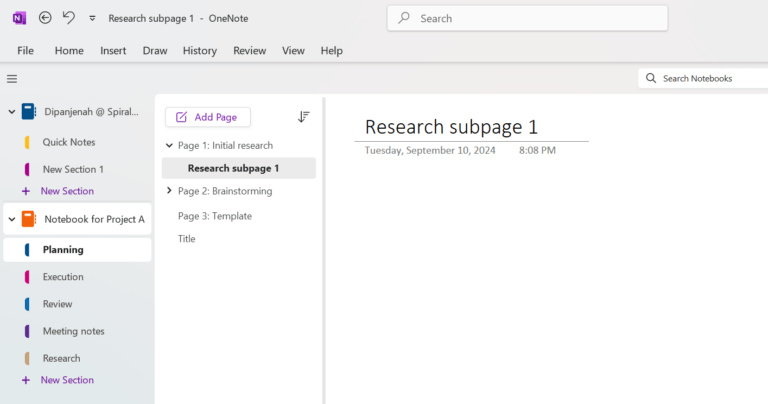Image resolution: width=768 pixels, height=404 pixels.
Task: Select page Page 1: Initial research
Action: pyautogui.click(x=225, y=145)
